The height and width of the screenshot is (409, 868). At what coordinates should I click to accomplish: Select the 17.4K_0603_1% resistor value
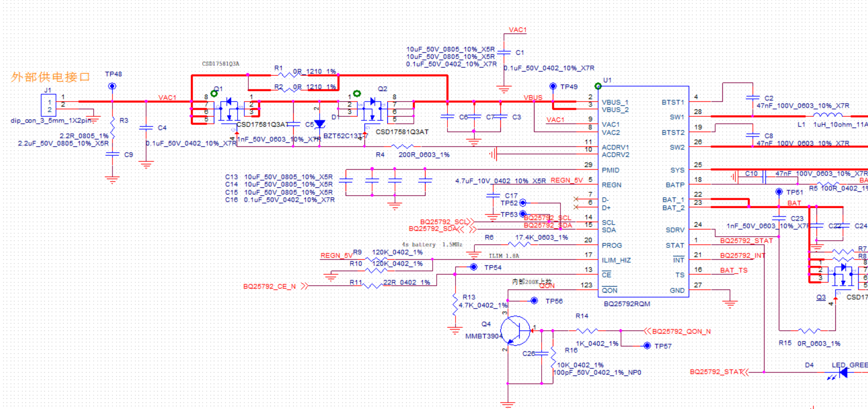(542, 237)
